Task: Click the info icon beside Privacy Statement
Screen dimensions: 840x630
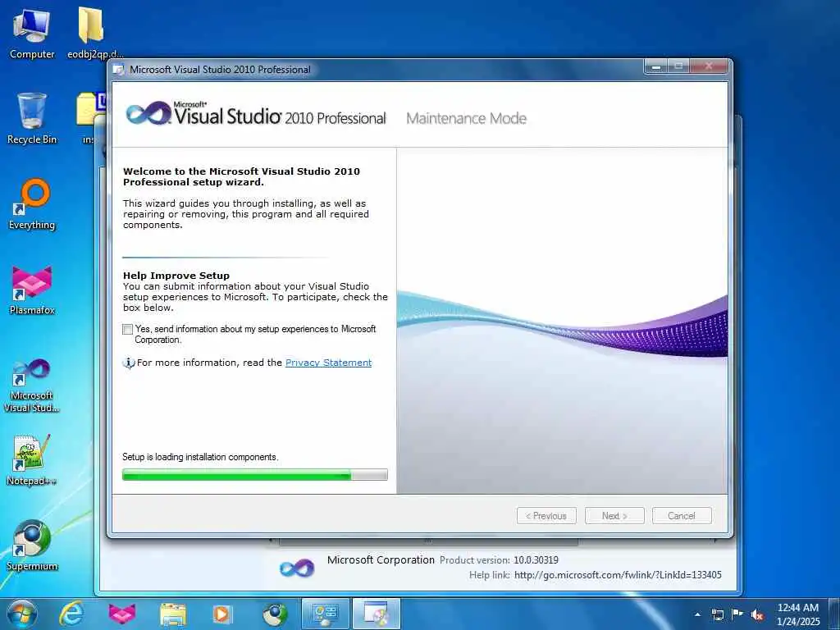Action: (x=129, y=363)
